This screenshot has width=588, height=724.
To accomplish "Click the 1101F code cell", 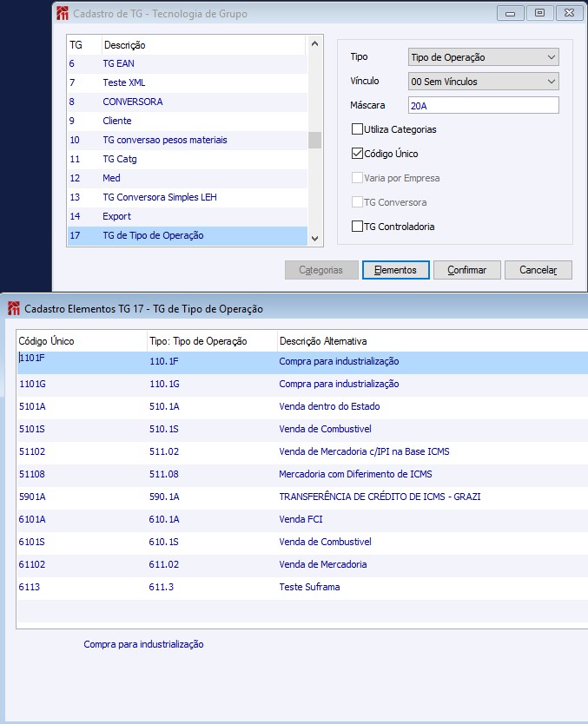I will (x=82, y=363).
